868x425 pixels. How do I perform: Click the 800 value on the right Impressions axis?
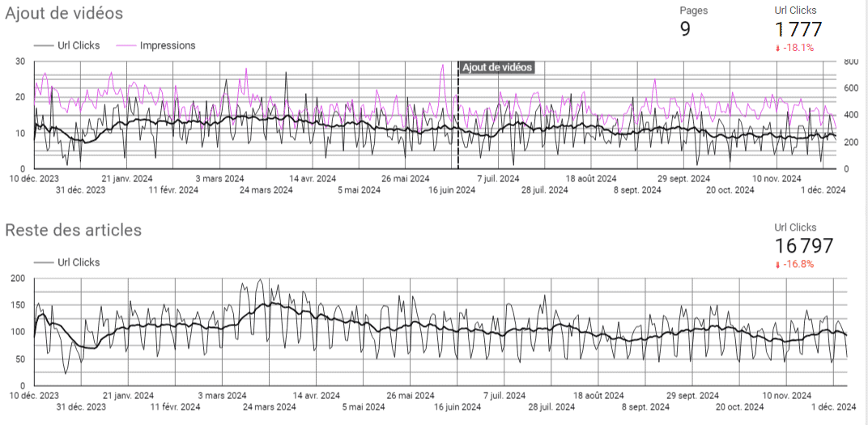pos(850,62)
